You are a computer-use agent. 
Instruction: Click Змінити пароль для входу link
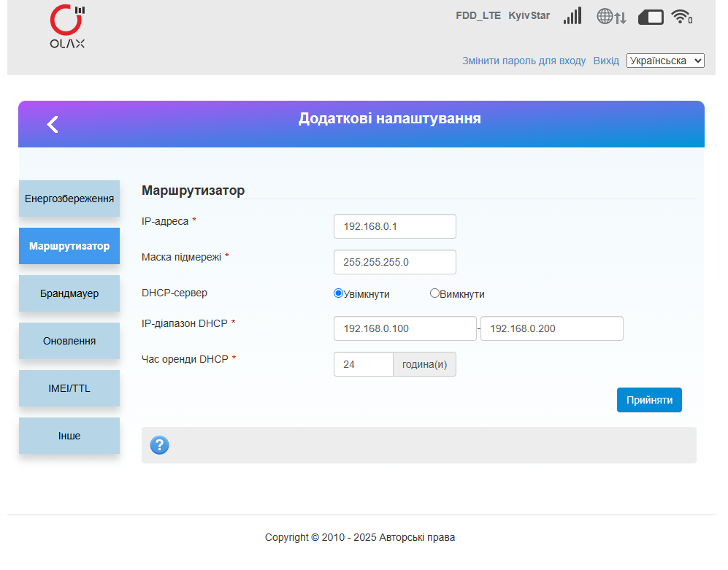point(524,61)
